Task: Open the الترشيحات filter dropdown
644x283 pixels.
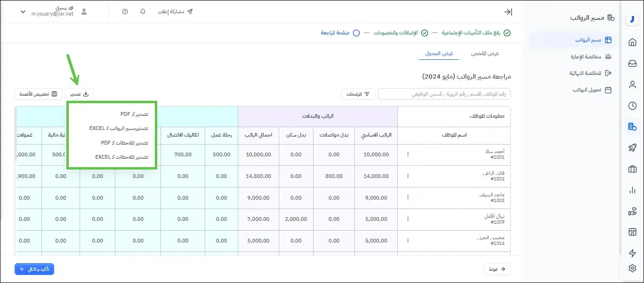Action: [x=358, y=94]
